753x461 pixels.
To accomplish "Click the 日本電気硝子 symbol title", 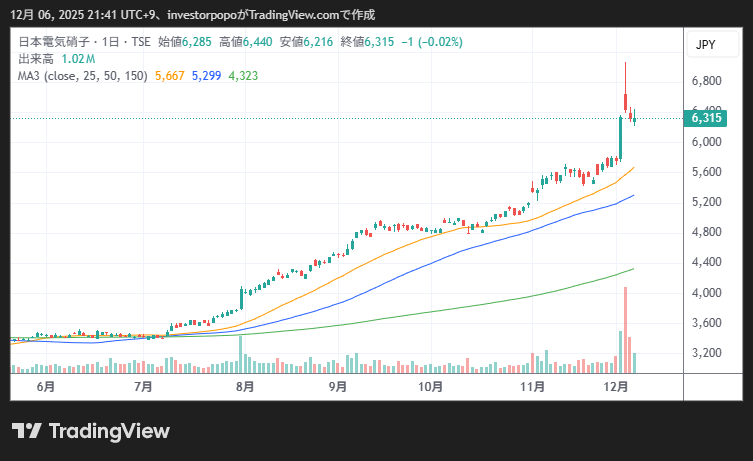I will [55, 43].
